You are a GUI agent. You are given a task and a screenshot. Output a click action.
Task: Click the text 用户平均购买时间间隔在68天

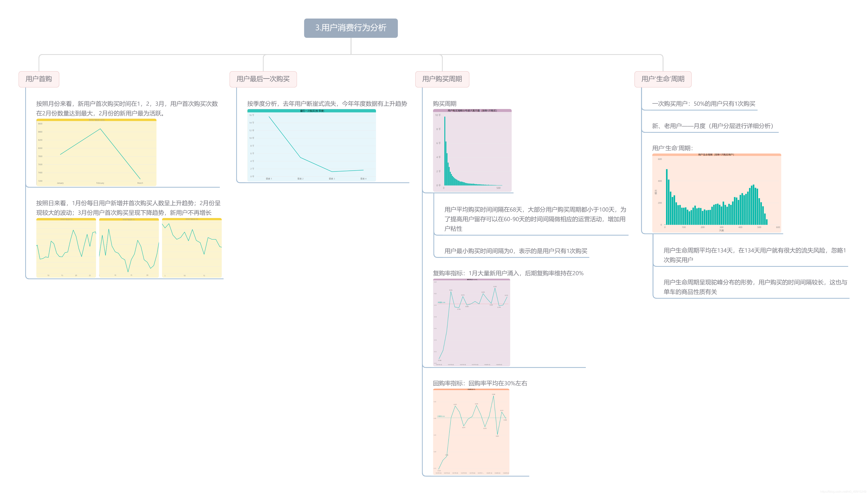coord(535,219)
